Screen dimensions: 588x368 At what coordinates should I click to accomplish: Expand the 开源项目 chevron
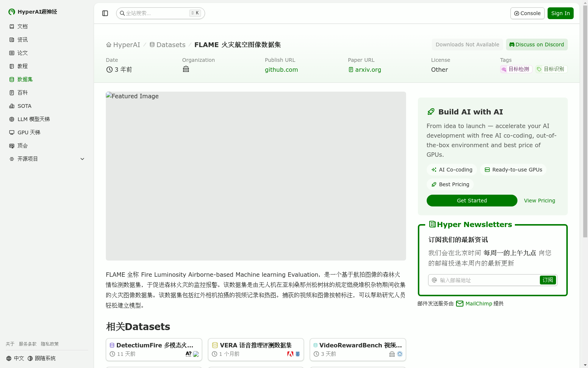tap(82, 159)
